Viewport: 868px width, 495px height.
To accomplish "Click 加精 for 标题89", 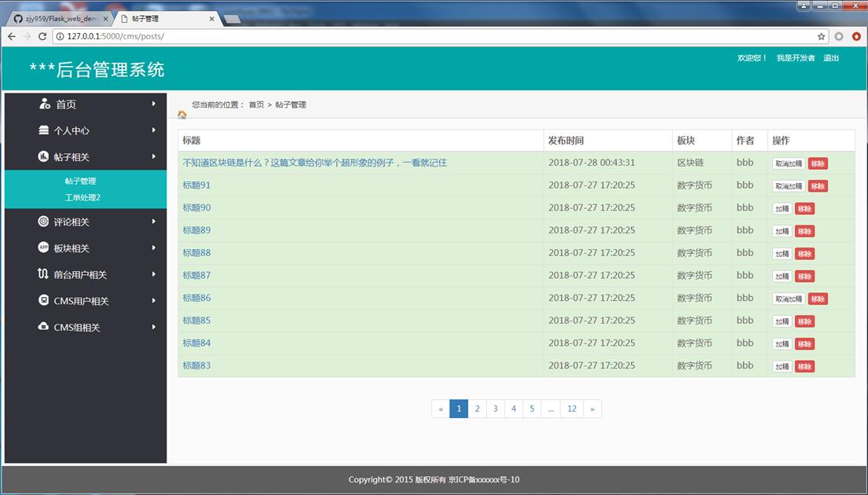I will (x=782, y=232).
